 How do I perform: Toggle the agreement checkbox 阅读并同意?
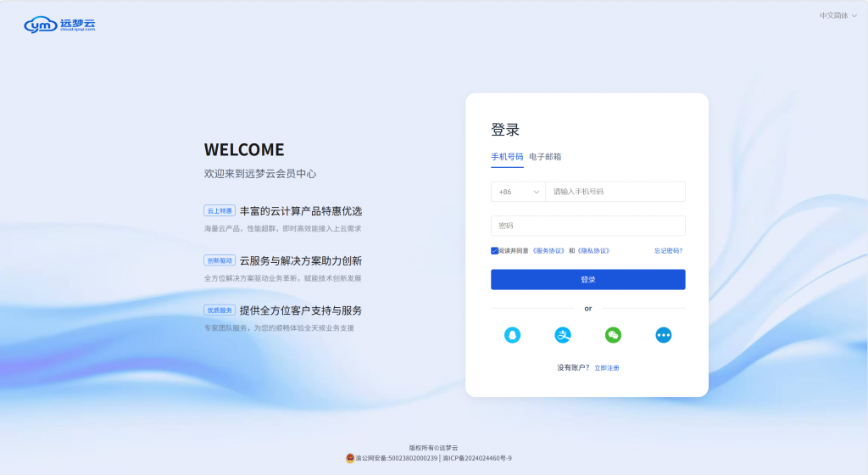tap(494, 251)
